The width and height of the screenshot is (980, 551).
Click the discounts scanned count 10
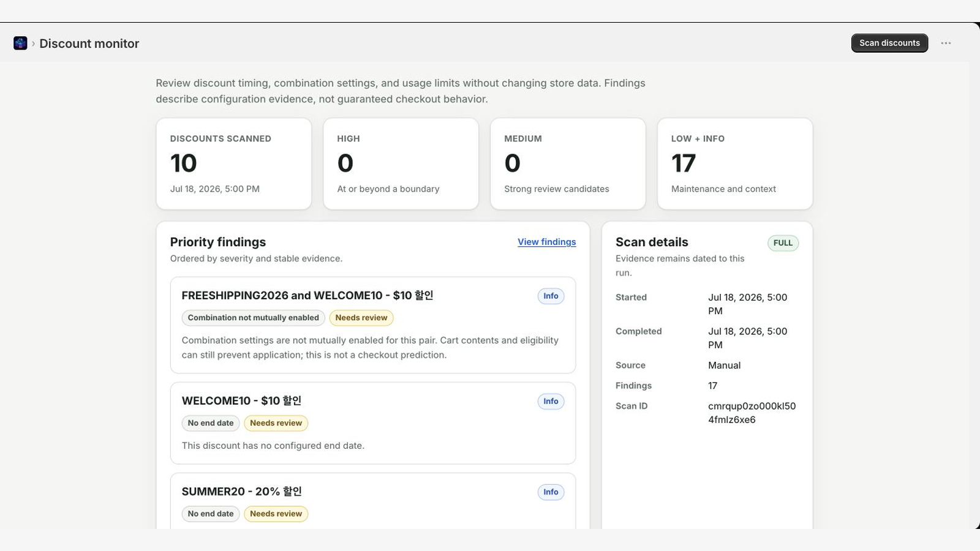point(183,163)
